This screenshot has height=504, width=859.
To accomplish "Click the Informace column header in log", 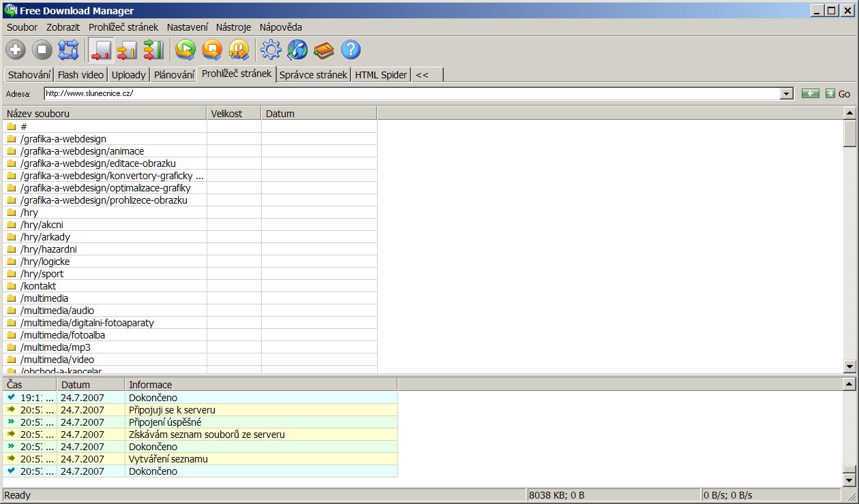I will pyautogui.click(x=261, y=385).
